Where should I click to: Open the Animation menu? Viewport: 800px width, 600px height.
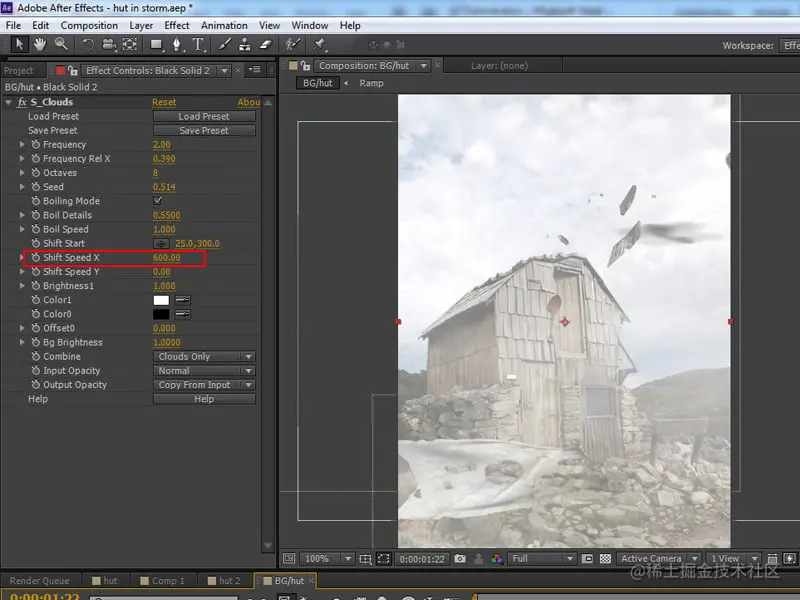click(224, 26)
